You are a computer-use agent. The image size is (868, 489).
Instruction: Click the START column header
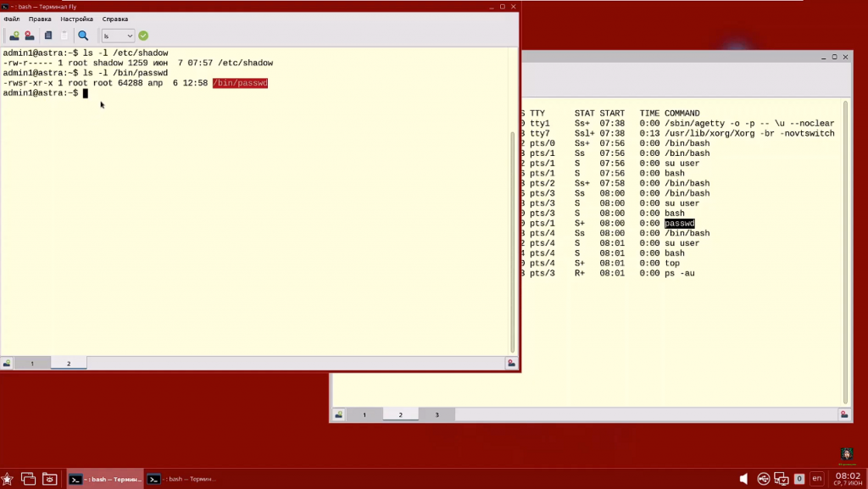click(612, 114)
